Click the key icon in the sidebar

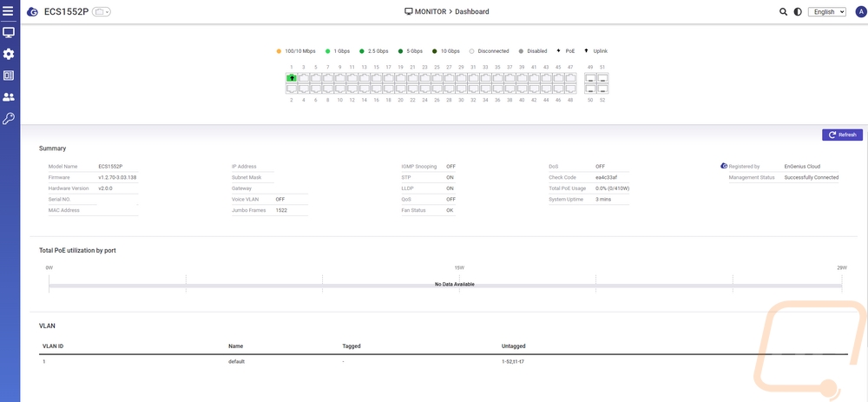9,119
